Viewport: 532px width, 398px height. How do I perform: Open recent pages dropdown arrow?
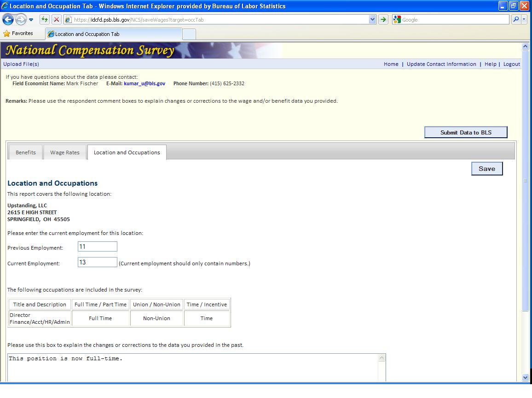pos(31,19)
